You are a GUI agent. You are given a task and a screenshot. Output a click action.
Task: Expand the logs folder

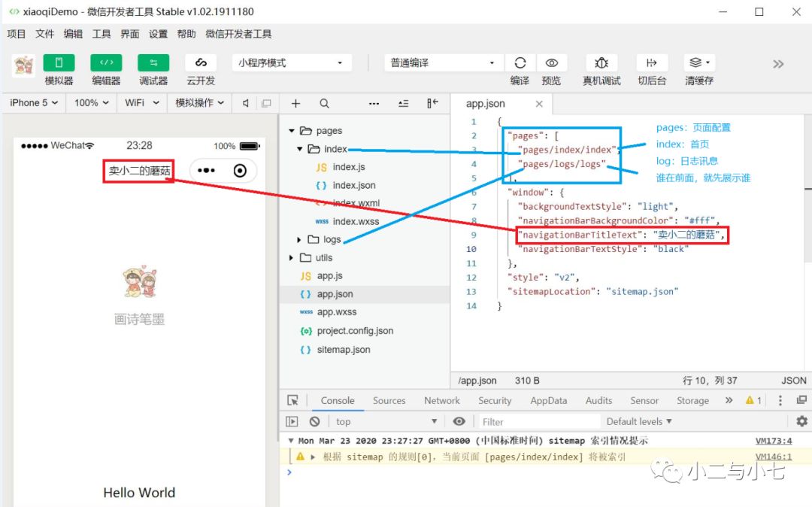298,239
